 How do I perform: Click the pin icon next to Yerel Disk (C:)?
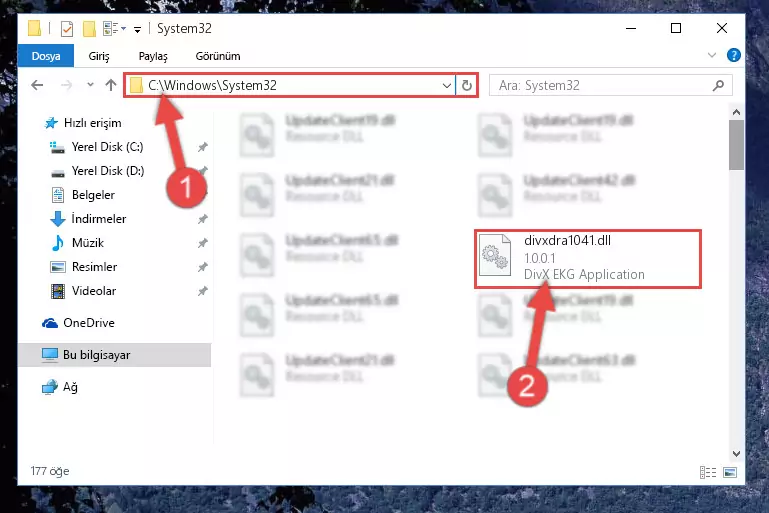(203, 147)
